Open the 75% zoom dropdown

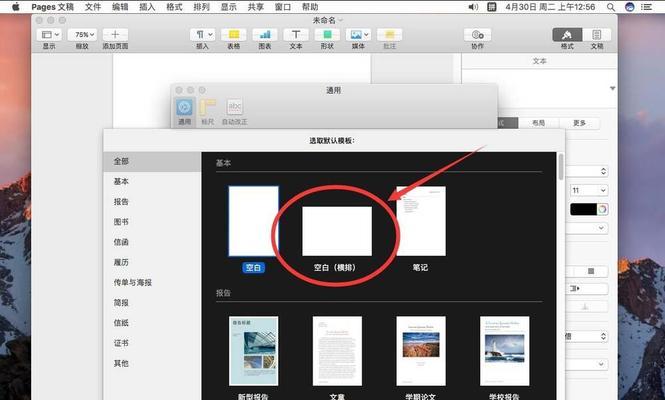[82, 35]
